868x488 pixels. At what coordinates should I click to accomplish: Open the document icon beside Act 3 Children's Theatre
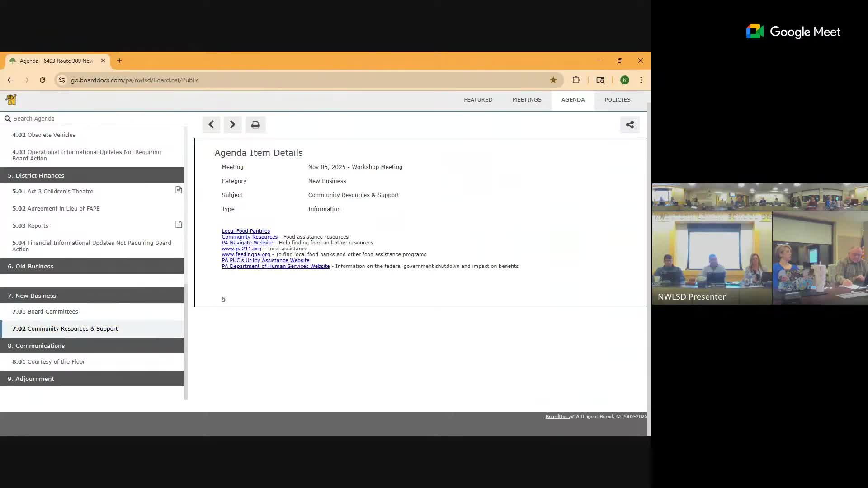point(179,190)
